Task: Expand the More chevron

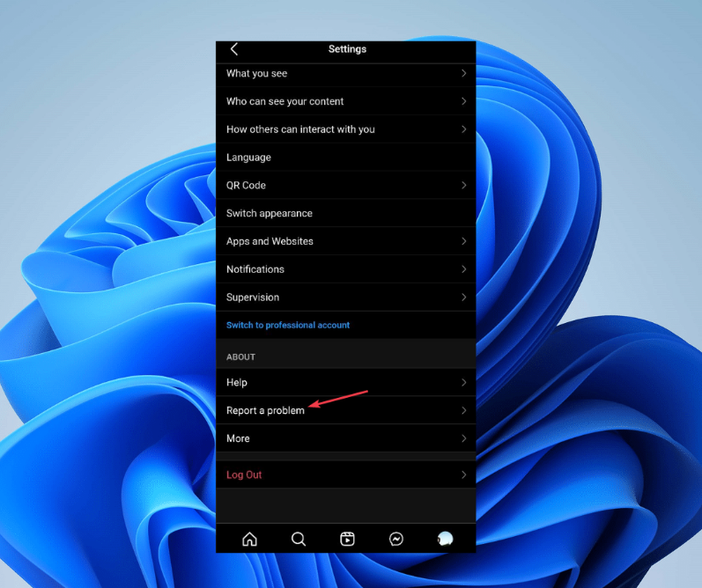Action: coord(464,438)
